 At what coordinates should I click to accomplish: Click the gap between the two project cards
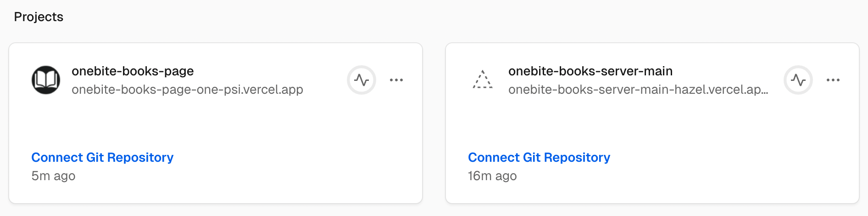(x=434, y=123)
